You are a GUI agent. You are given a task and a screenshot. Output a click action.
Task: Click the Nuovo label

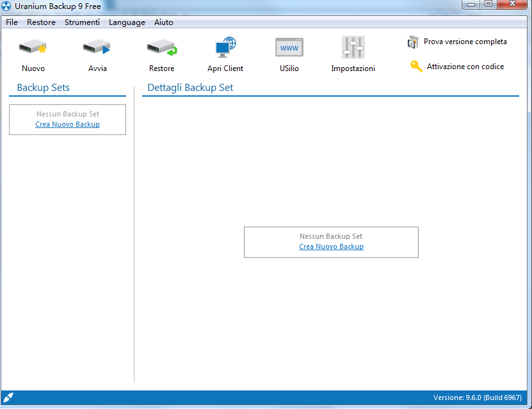click(33, 68)
